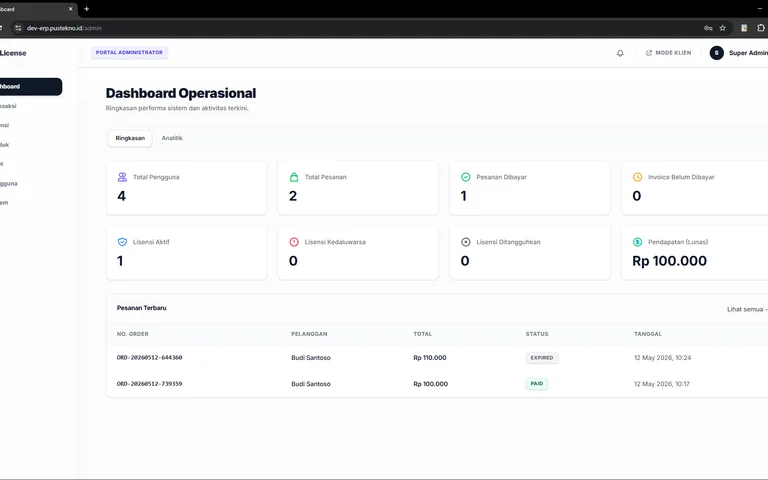Click the Pendapatan (Lunas) dollar icon
The width and height of the screenshot is (768, 480).
pos(637,241)
